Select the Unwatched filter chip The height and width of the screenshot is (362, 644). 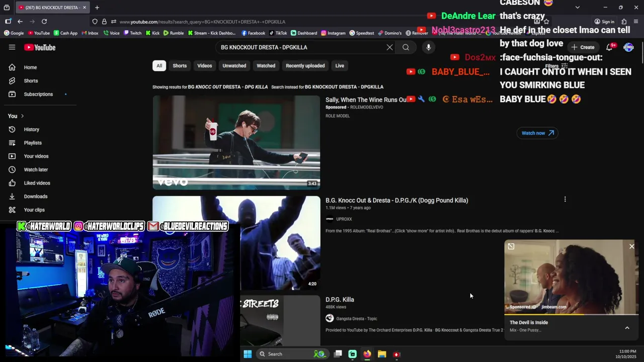(x=234, y=66)
